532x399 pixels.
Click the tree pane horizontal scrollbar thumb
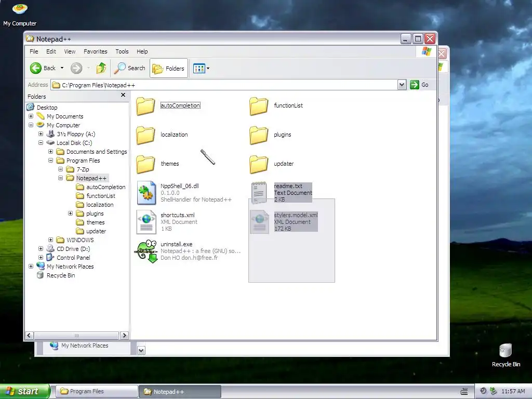pos(77,335)
